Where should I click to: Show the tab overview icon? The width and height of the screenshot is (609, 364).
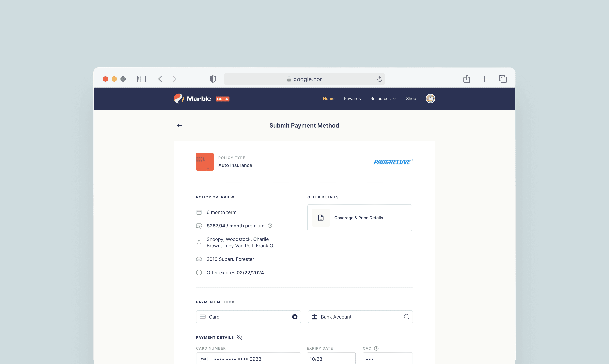503,79
